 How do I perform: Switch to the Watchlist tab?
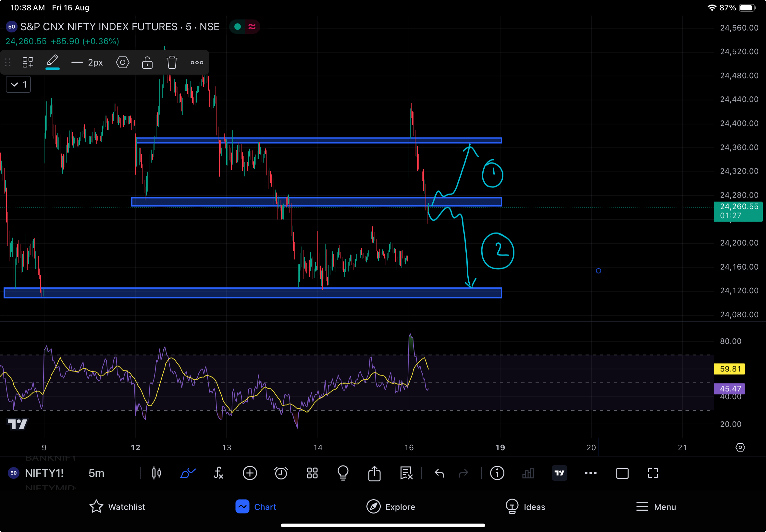pos(117,507)
